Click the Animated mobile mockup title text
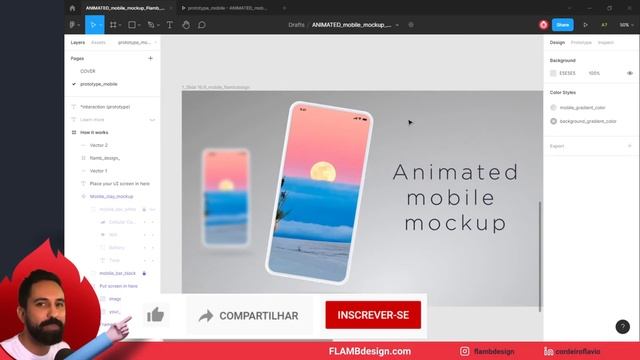Viewport: 640px width, 360px height. [x=455, y=198]
